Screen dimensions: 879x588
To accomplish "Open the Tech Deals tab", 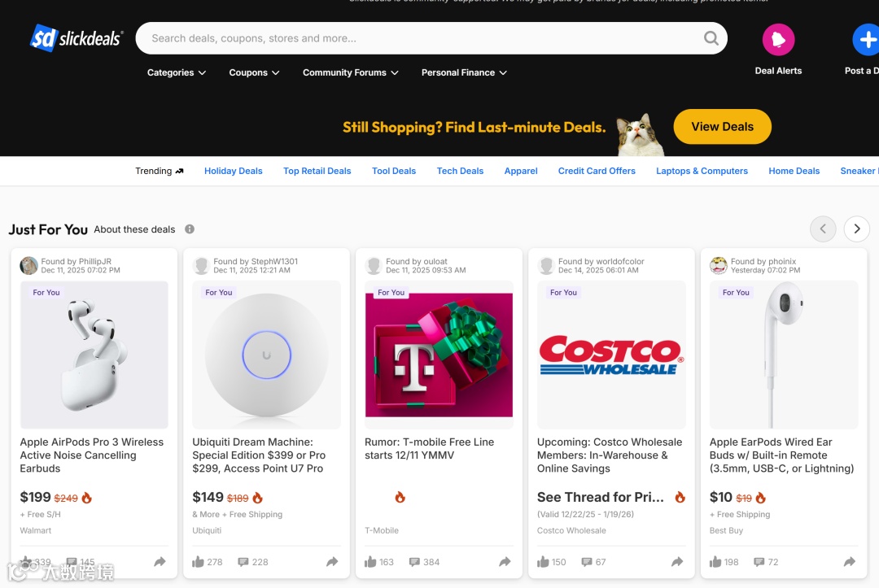I will 460,171.
